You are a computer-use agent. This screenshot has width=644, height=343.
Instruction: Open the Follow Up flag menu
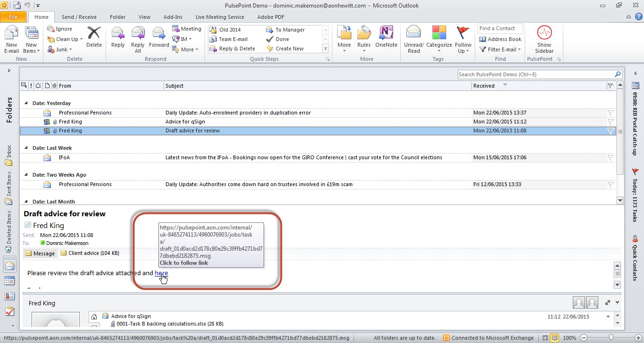tap(463, 40)
